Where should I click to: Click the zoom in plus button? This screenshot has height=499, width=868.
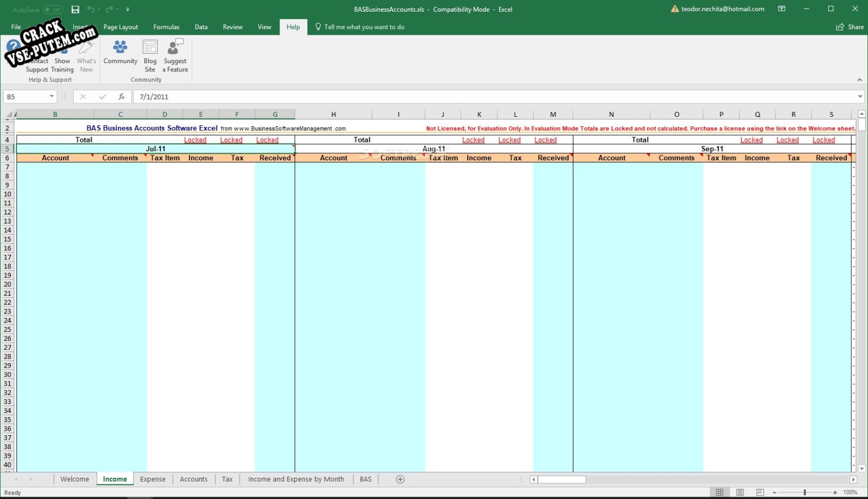coord(835,492)
